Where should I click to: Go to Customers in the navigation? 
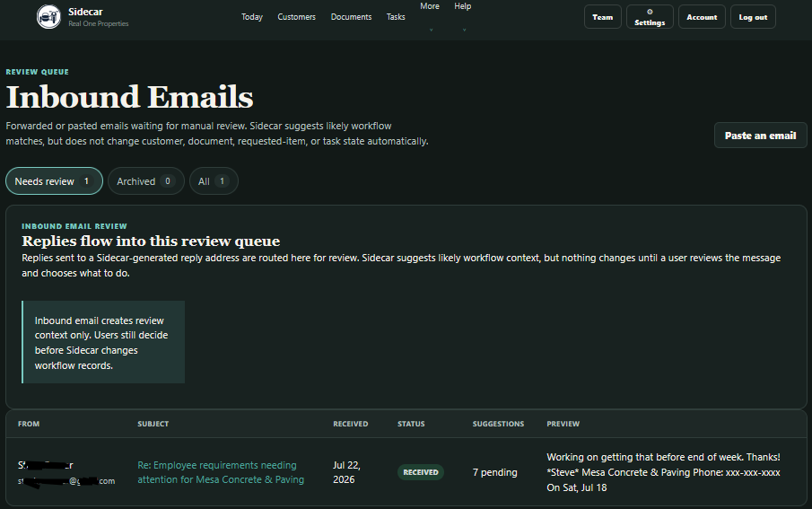click(x=296, y=17)
